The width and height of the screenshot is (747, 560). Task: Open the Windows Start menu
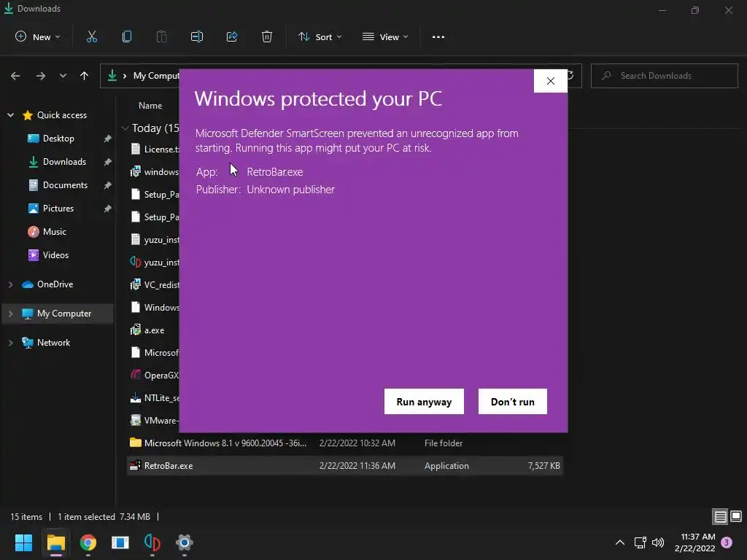point(23,542)
